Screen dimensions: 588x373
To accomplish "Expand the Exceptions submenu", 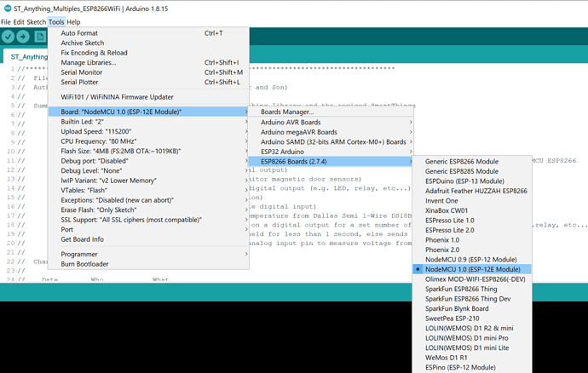I will (148, 200).
